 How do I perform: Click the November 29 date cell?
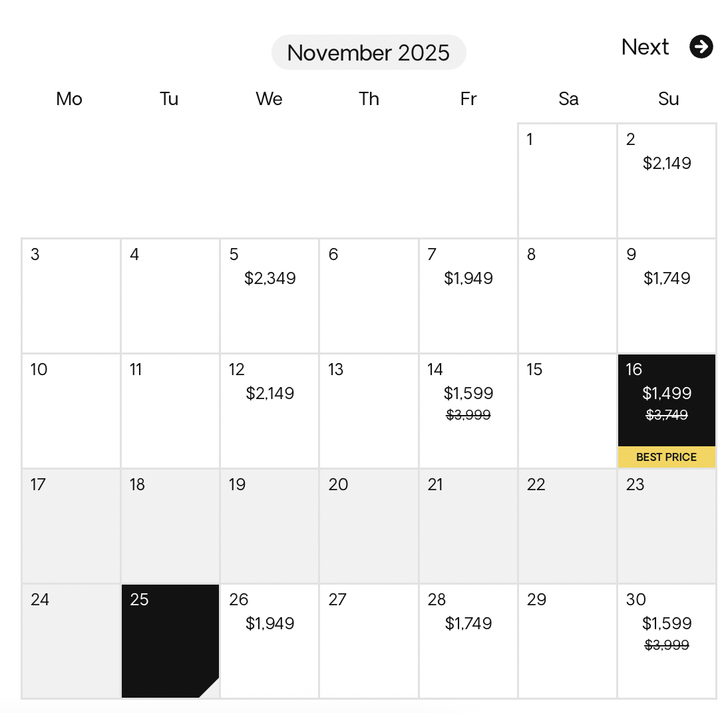[568, 641]
